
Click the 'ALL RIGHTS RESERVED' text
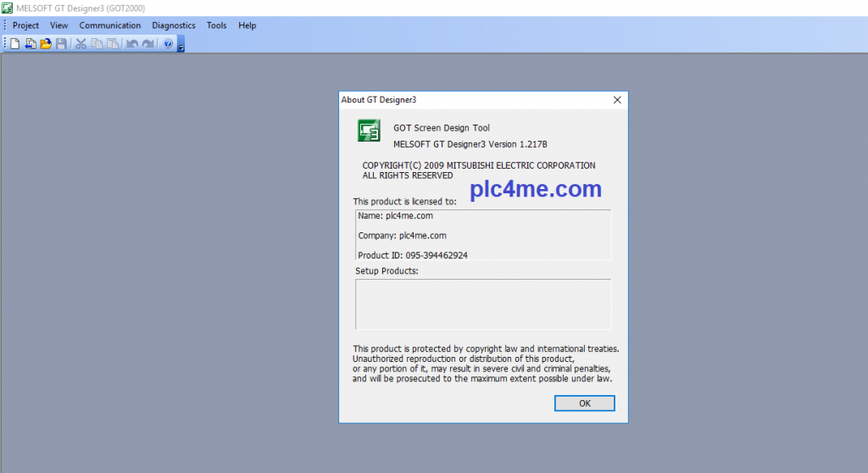(x=408, y=175)
